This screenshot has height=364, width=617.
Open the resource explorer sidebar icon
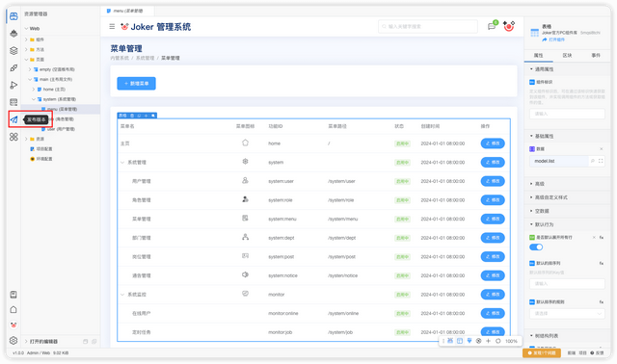(13, 16)
